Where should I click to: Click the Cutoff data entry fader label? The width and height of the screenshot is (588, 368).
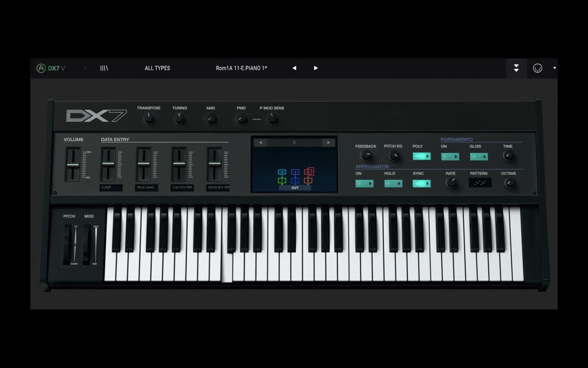[110, 187]
